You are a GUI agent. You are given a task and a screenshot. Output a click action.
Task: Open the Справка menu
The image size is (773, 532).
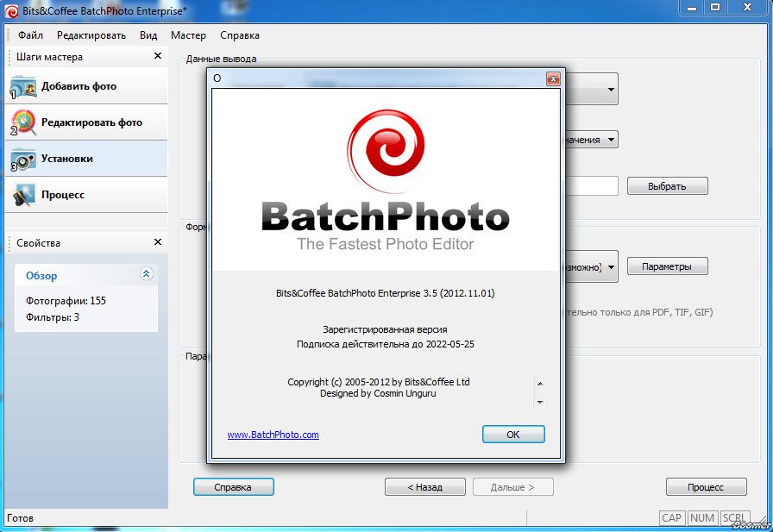(240, 35)
